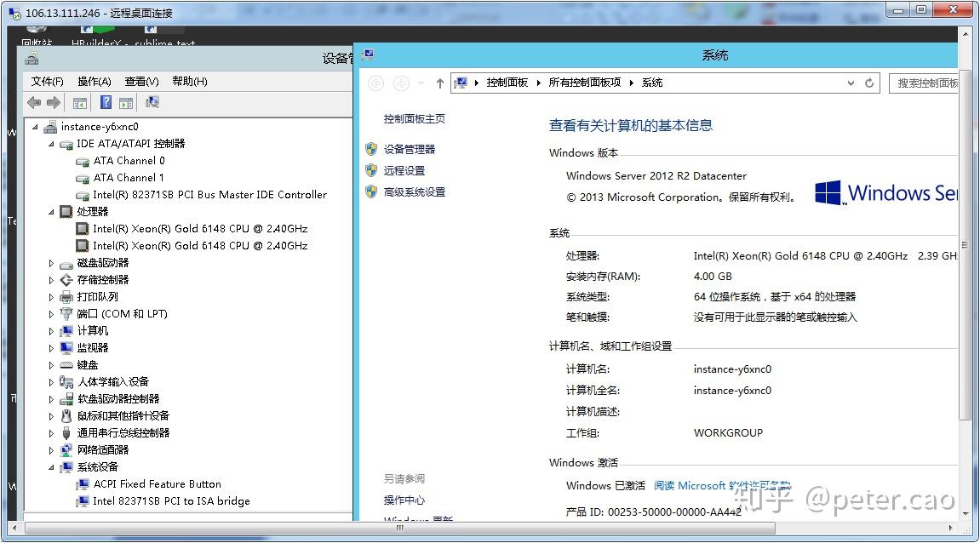Expand the 软盘驱动器控制器 node

point(51,399)
